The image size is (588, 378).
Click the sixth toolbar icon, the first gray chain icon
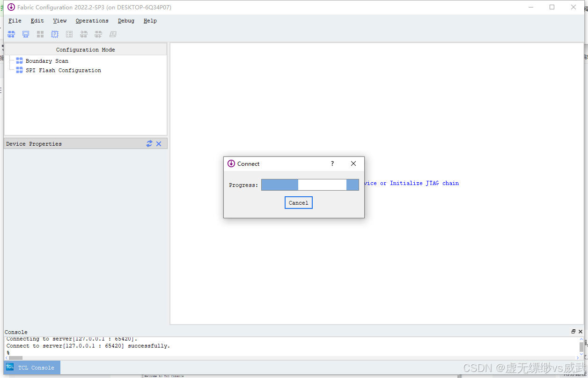pos(84,34)
